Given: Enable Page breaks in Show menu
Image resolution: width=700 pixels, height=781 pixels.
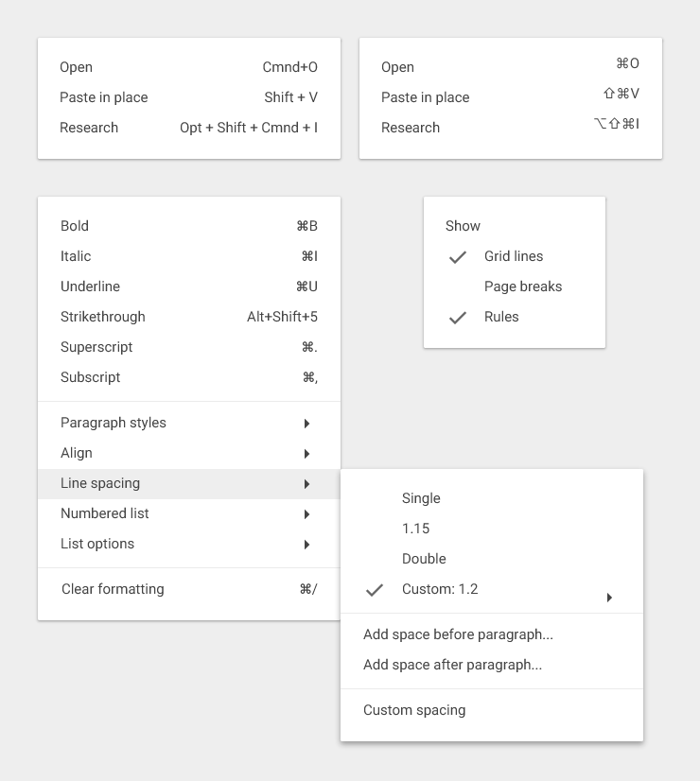Looking at the screenshot, I should tap(522, 286).
